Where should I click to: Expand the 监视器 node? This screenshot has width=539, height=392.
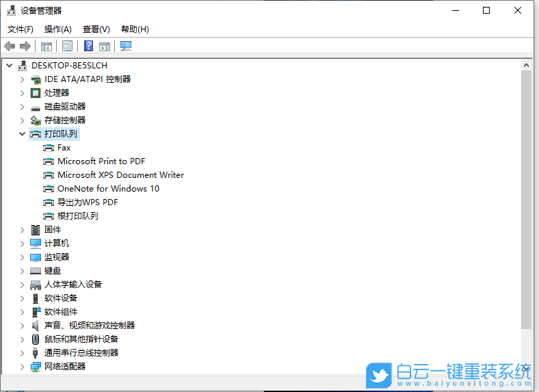(23, 257)
